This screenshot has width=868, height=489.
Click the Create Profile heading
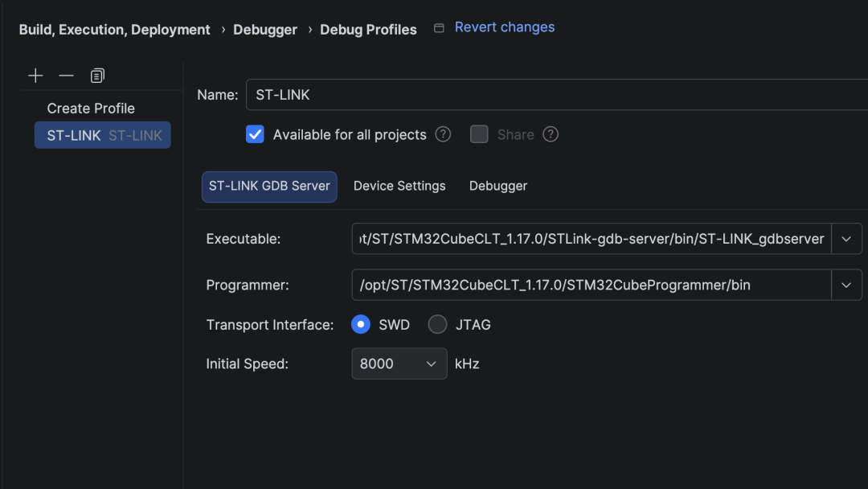(91, 109)
